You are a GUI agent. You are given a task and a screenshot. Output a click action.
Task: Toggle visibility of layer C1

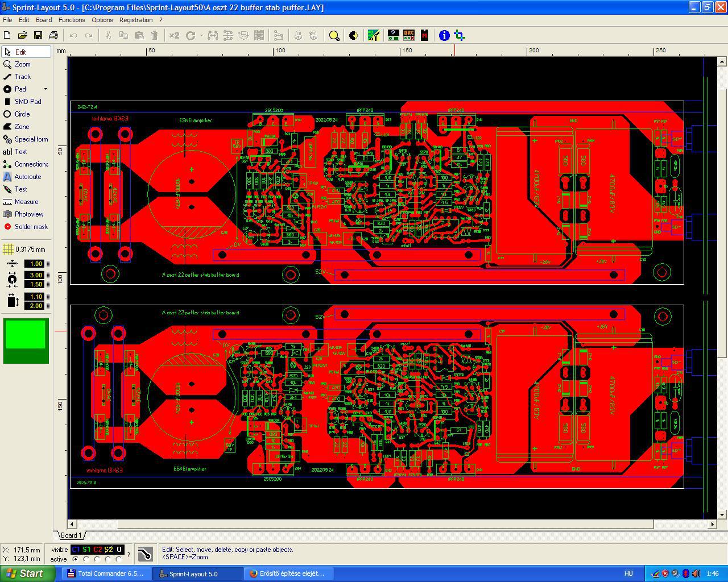coord(76,550)
